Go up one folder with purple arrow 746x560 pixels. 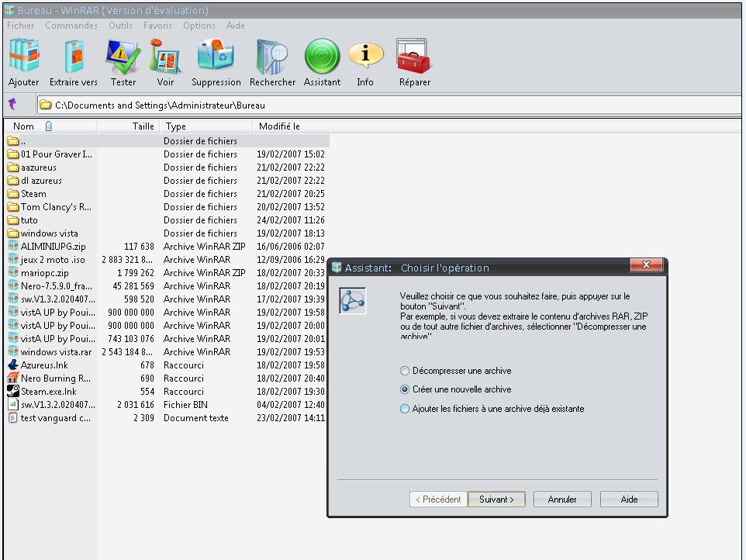[x=13, y=104]
